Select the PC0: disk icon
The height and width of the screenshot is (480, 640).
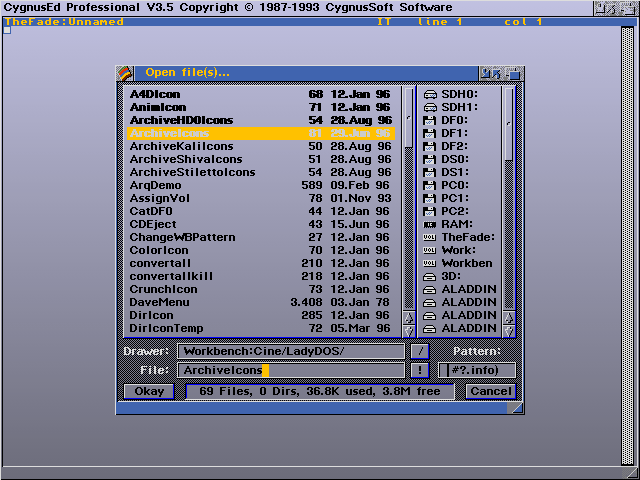[429, 186]
